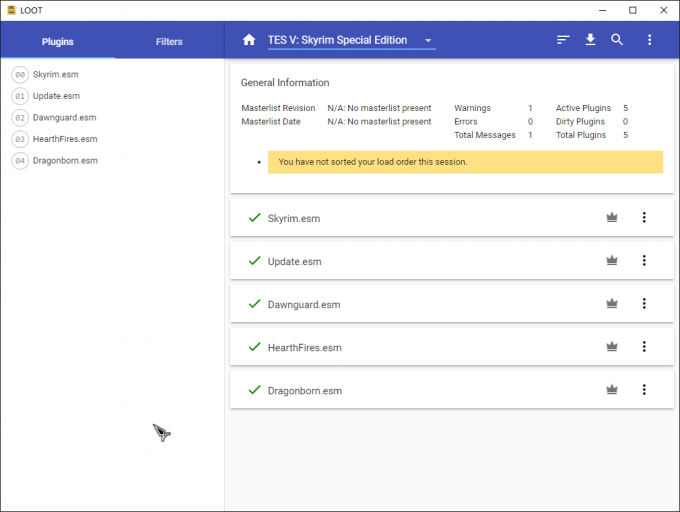Image resolution: width=680 pixels, height=512 pixels.
Task: Click the Dawnguard.esm card title
Action: click(304, 305)
